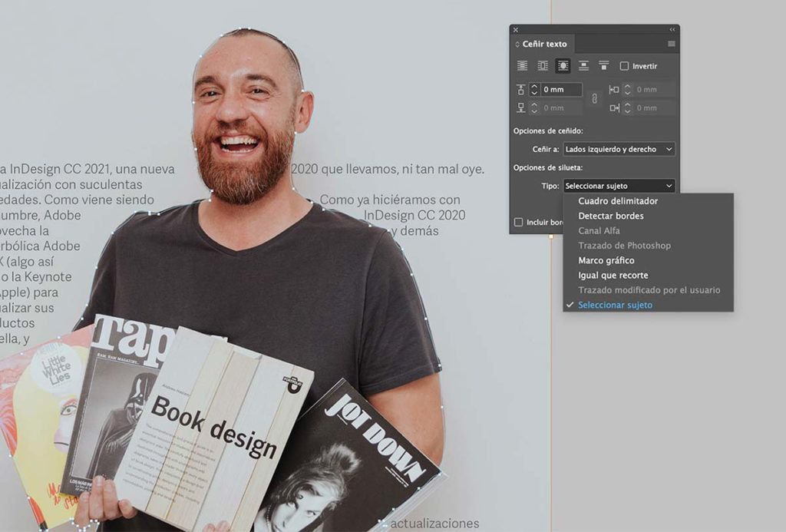The width and height of the screenshot is (786, 532).
Task: Adjust the top offset stepper arrows
Action: point(534,90)
